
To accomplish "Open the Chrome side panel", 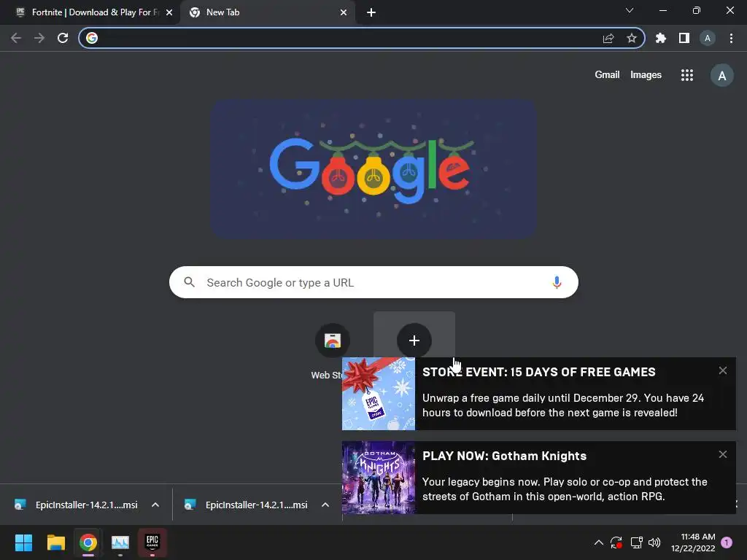I will (684, 38).
